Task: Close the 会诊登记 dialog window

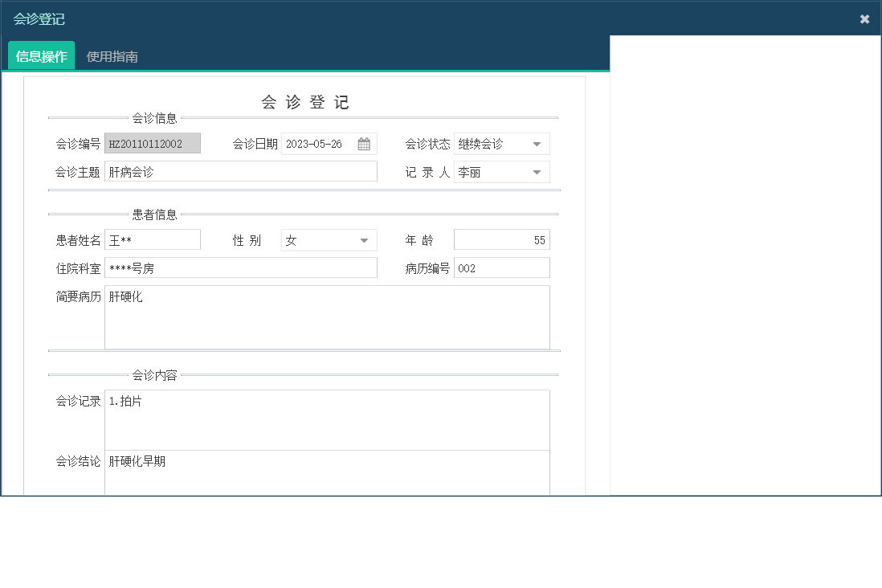Action: 864,18
